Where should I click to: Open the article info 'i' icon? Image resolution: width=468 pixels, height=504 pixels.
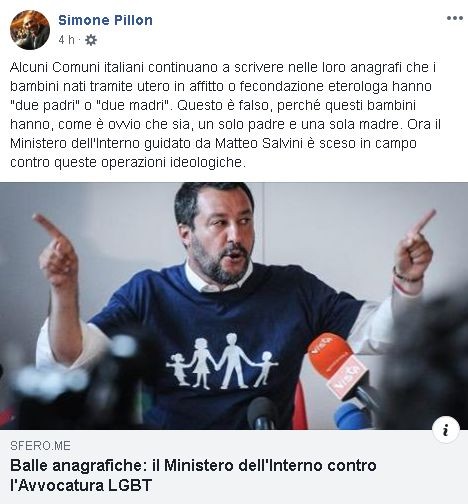click(x=446, y=430)
